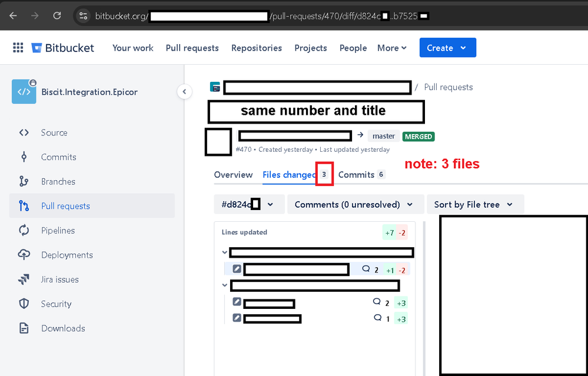Click the Bitbucket logo
The width and height of the screenshot is (588, 376).
coord(62,48)
